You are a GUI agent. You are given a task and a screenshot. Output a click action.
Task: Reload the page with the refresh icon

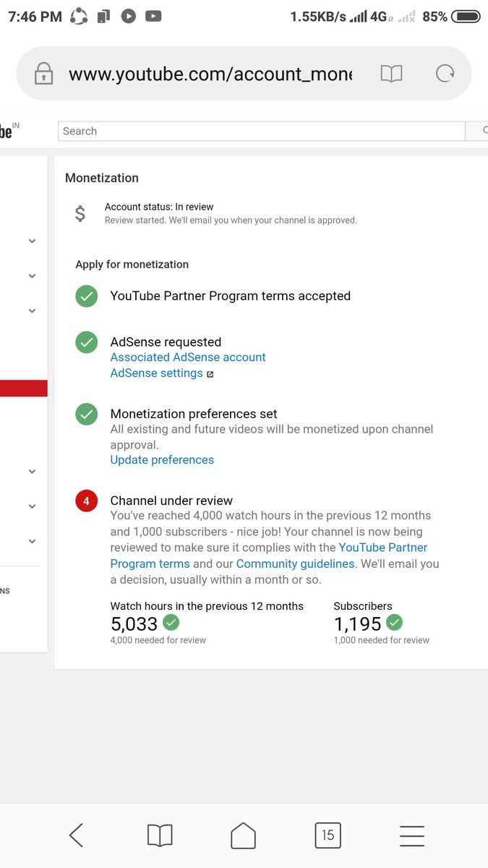tap(445, 73)
